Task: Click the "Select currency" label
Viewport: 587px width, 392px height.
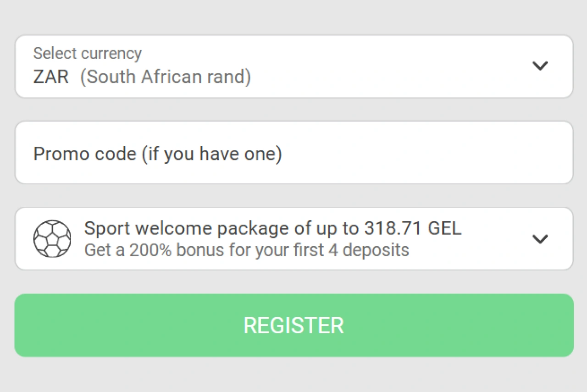Action: pos(87,54)
